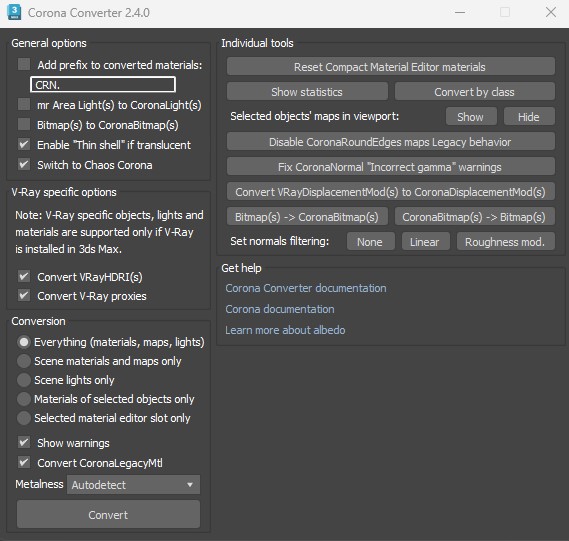Click Reset Compact Material Editor materials
The width and height of the screenshot is (569, 541).
(x=390, y=67)
